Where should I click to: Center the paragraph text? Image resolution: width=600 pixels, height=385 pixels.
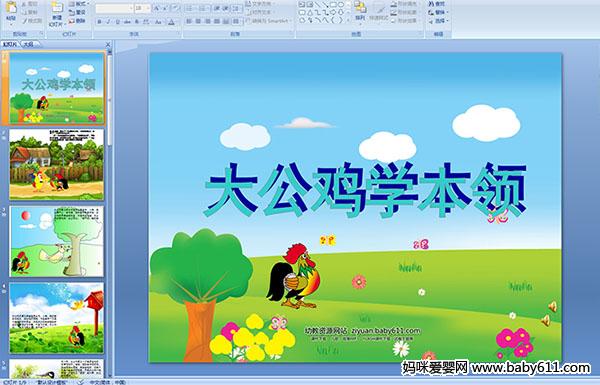(198, 21)
